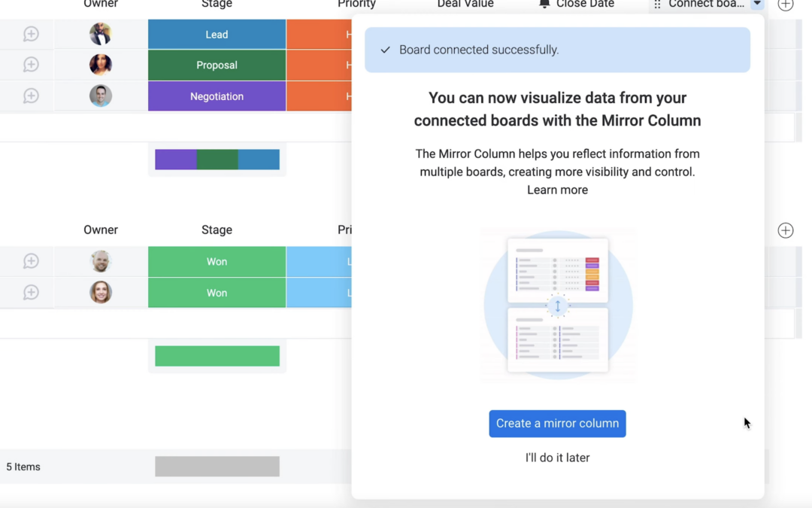Open the Lead stage status cell
The image size is (812, 508).
click(217, 35)
